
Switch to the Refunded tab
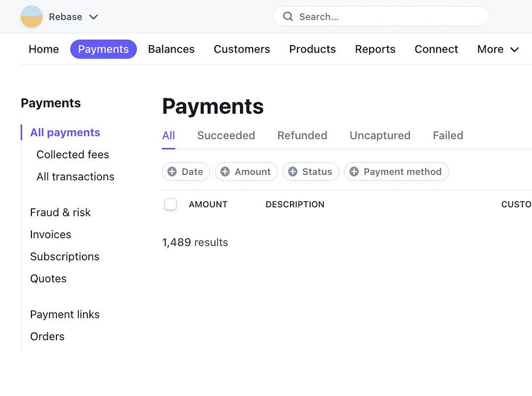click(x=302, y=136)
